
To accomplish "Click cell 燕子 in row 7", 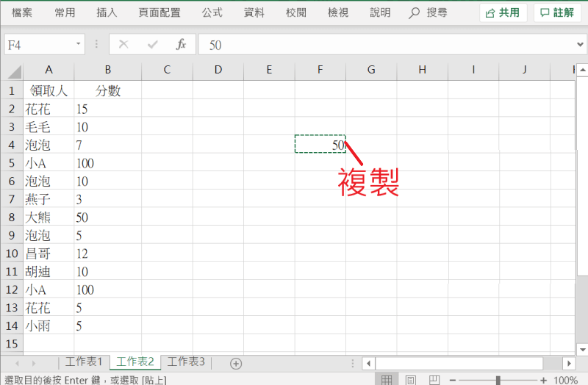I will [x=49, y=199].
